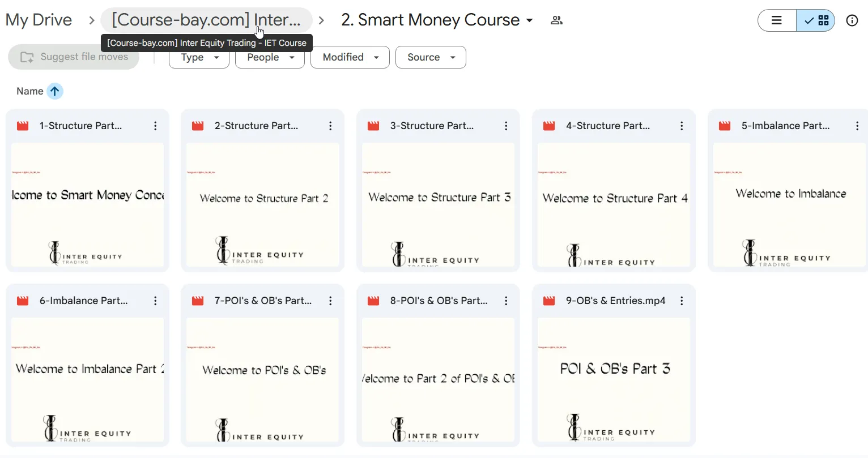Click the video file icon of 1-Structure Part
The width and height of the screenshot is (868, 458).
[23, 126]
